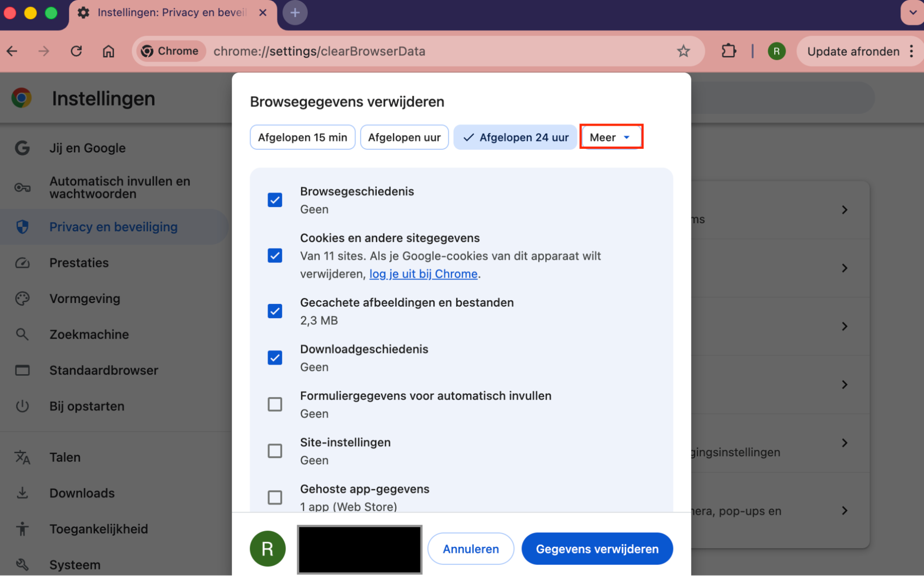Click the wrench icon for Systeem
This screenshot has height=576, width=924.
click(x=22, y=564)
